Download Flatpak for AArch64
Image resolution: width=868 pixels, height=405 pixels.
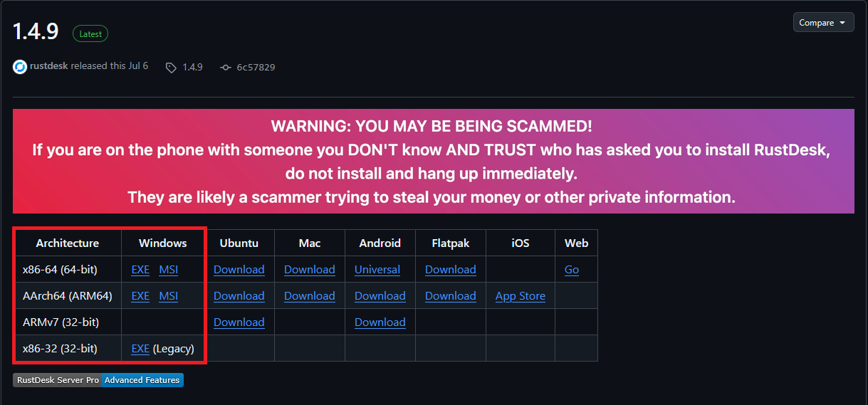pyautogui.click(x=451, y=296)
